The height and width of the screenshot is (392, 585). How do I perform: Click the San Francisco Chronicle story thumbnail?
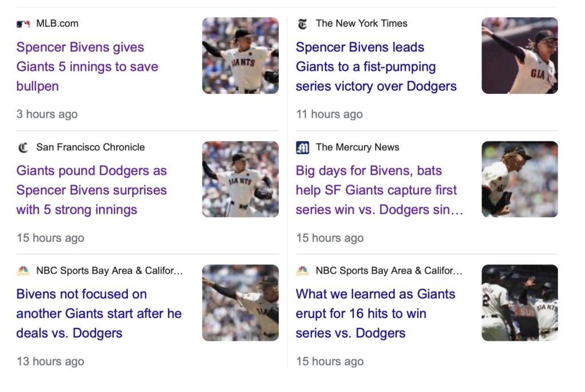tap(241, 179)
